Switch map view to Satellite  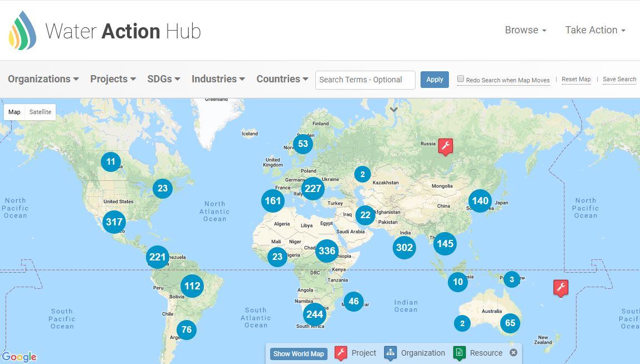pyautogui.click(x=41, y=112)
